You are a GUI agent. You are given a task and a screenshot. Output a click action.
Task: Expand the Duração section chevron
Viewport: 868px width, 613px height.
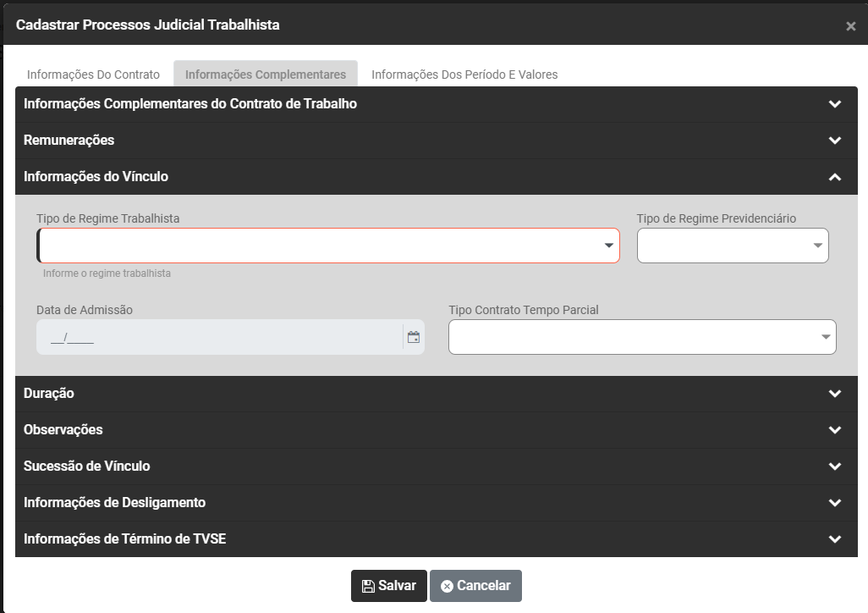(x=835, y=394)
